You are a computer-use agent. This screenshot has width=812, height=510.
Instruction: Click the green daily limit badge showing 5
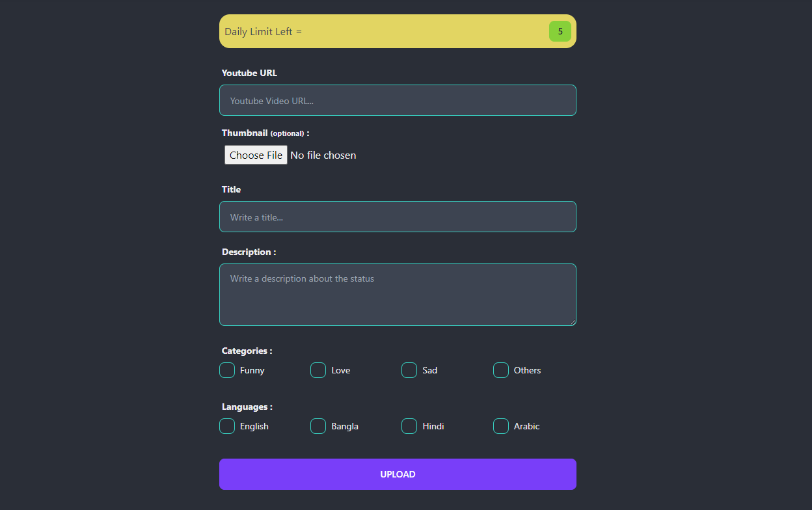click(x=560, y=31)
